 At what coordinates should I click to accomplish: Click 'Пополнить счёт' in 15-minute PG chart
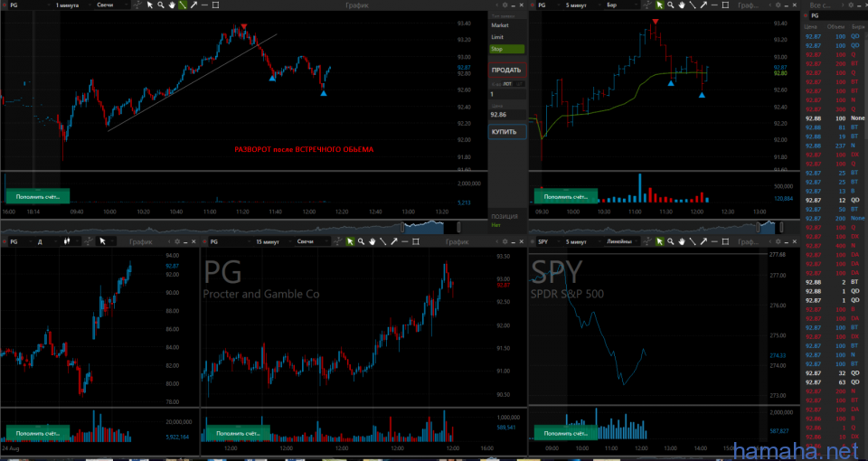[x=238, y=433]
